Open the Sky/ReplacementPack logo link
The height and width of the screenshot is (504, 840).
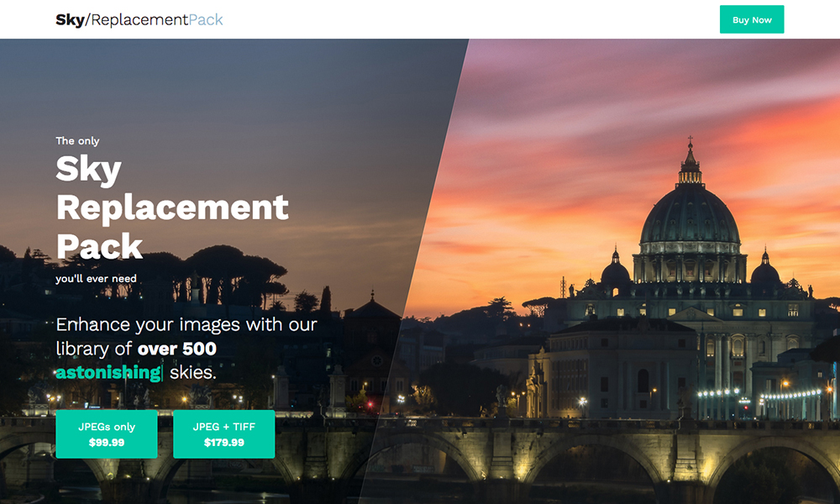coord(139,20)
